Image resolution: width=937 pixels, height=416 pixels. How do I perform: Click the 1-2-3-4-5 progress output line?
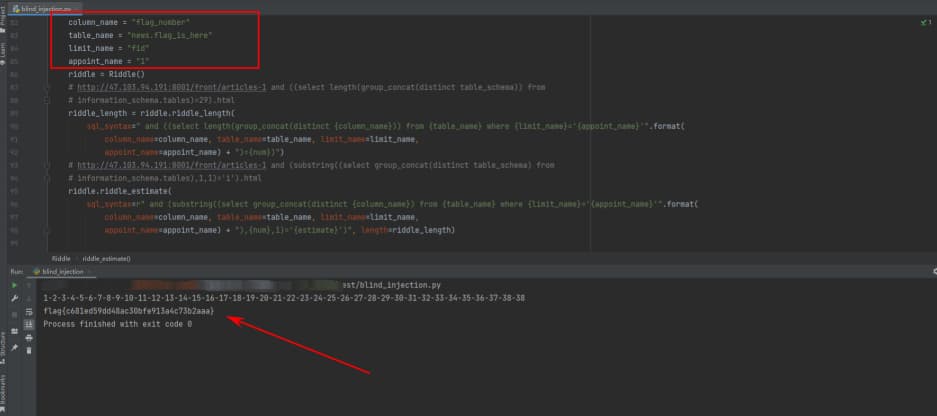point(284,298)
